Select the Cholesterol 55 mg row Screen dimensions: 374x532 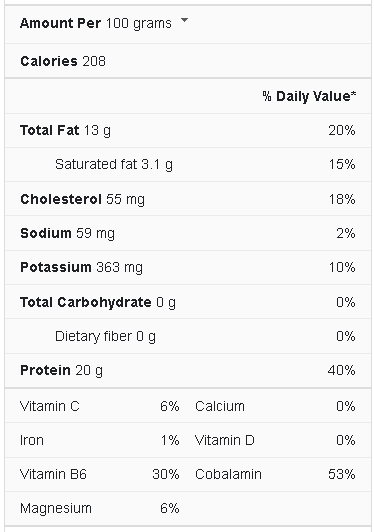(188, 199)
